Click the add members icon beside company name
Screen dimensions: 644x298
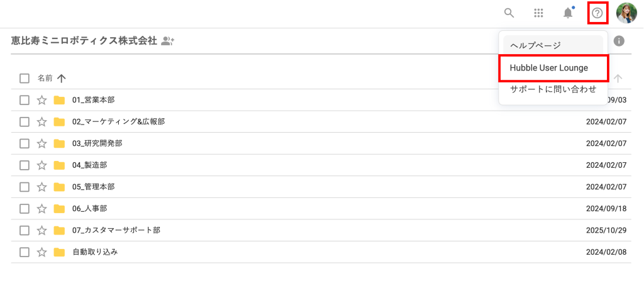tap(167, 41)
